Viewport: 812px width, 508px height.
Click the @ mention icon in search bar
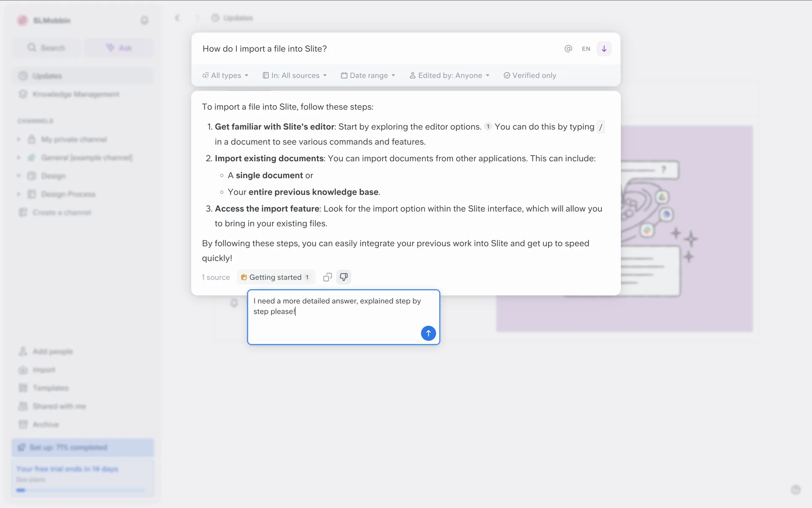[568, 49]
